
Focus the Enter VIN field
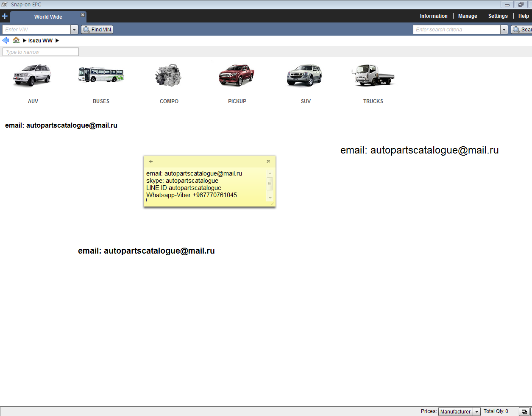tap(36, 30)
